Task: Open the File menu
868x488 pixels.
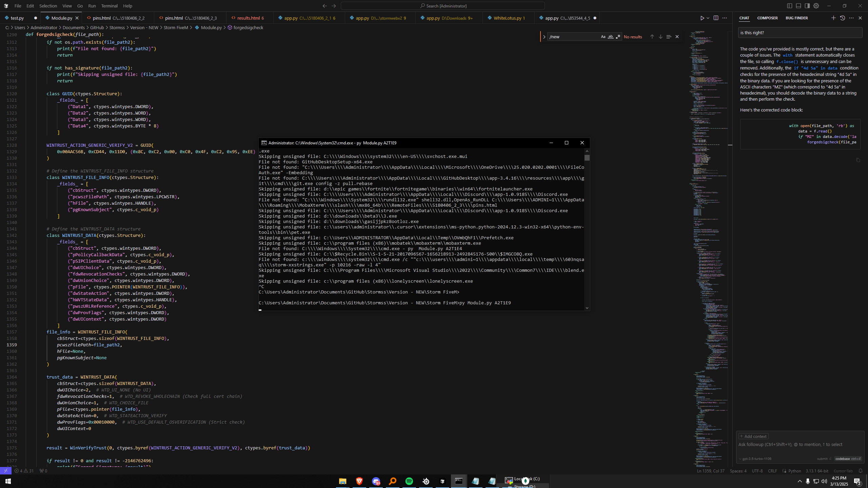Action: [18, 6]
